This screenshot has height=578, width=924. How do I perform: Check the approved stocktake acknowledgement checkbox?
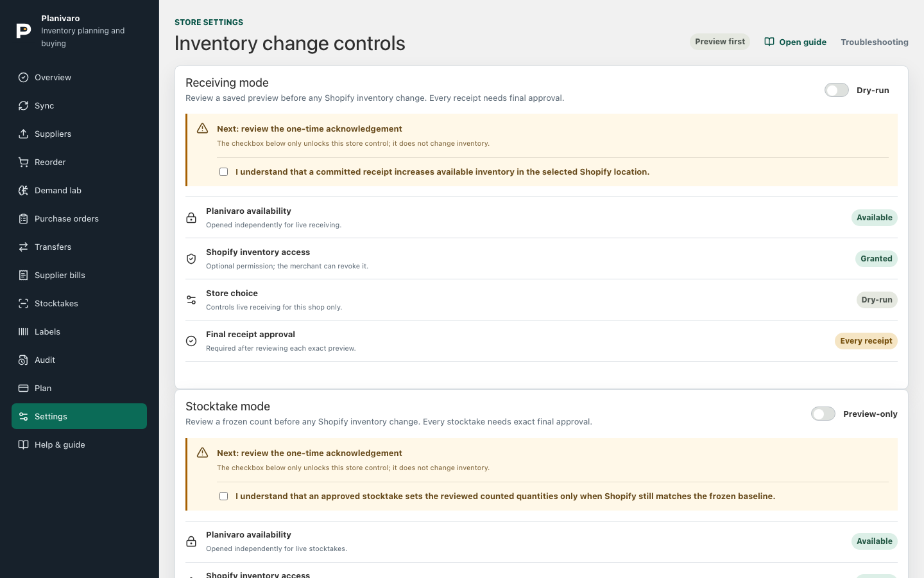223,496
